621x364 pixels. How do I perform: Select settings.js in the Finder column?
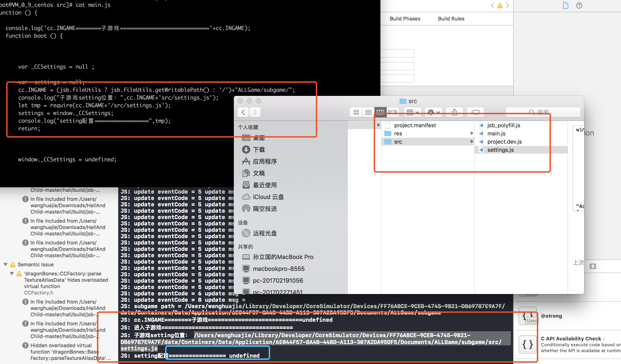pos(500,150)
